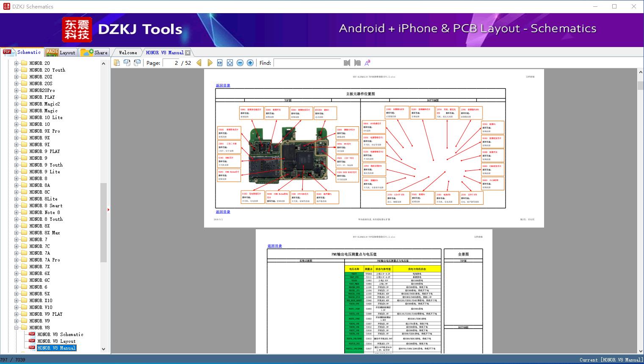Screen dimensions: 644x364
Task: Go to previous page arrow
Action: pos(199,63)
